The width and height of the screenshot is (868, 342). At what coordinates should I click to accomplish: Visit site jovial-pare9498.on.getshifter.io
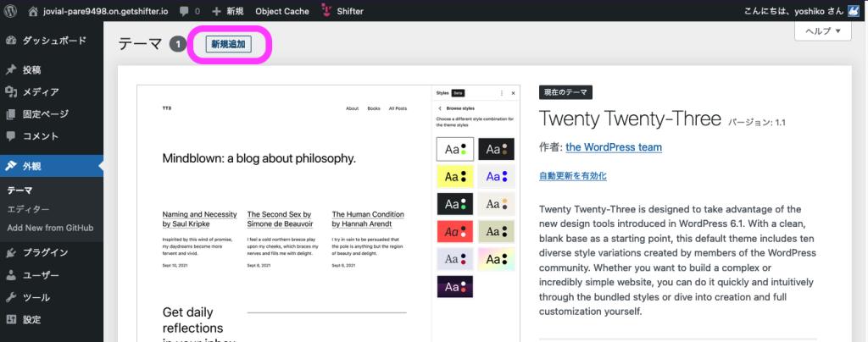point(103,11)
